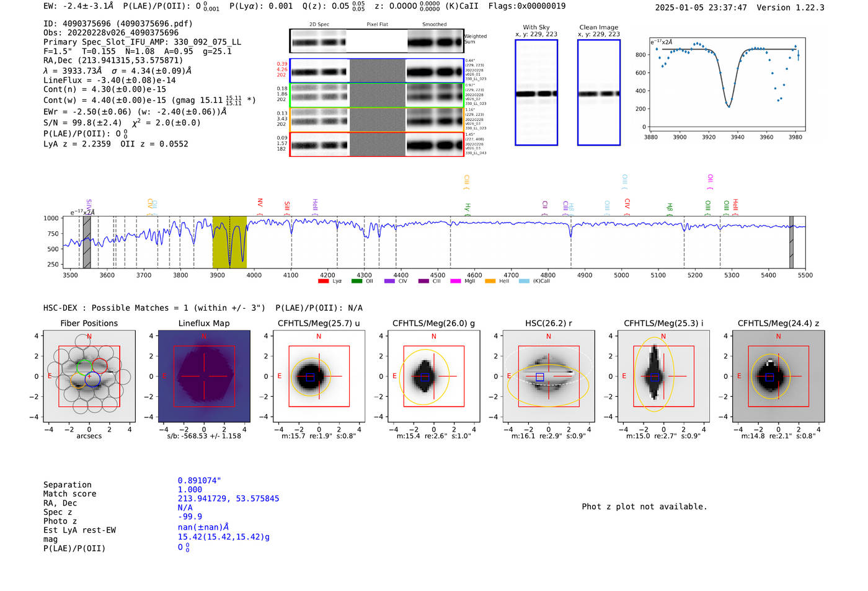Click the Obs: 20220228v026_4090375696 line
Screen dimensions: 868x591
click(x=111, y=33)
